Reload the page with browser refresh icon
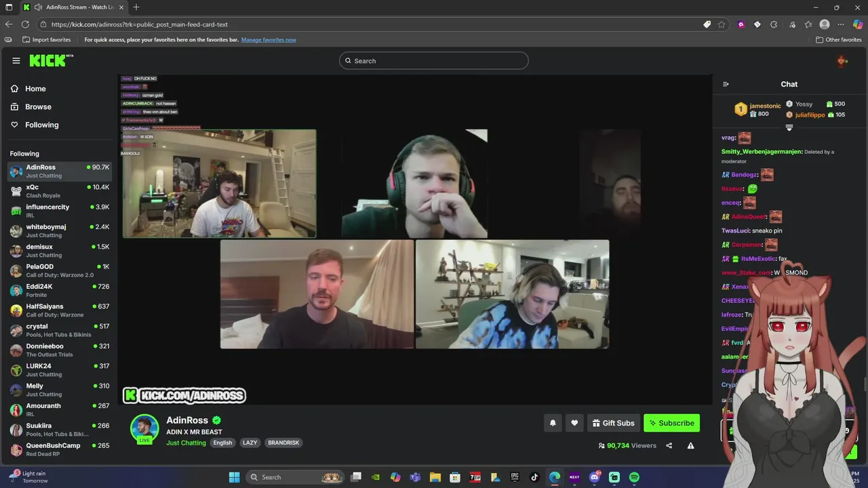868x488 pixels. pos(25,24)
